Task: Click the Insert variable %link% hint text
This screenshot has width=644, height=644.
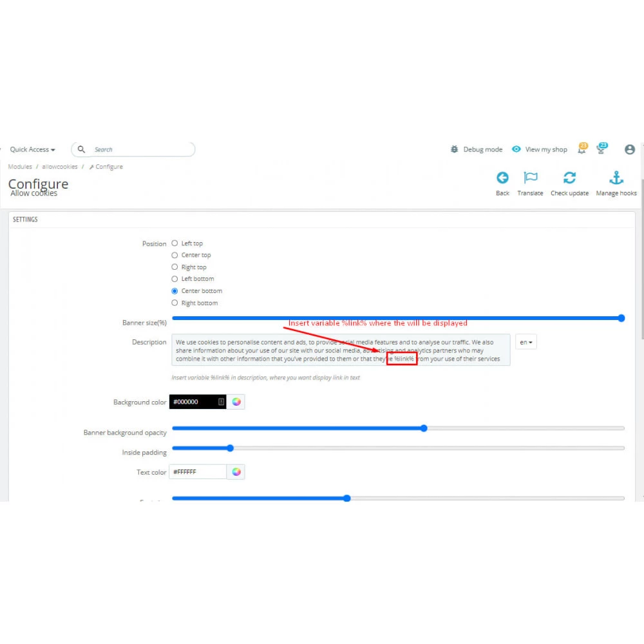Action: [x=265, y=377]
